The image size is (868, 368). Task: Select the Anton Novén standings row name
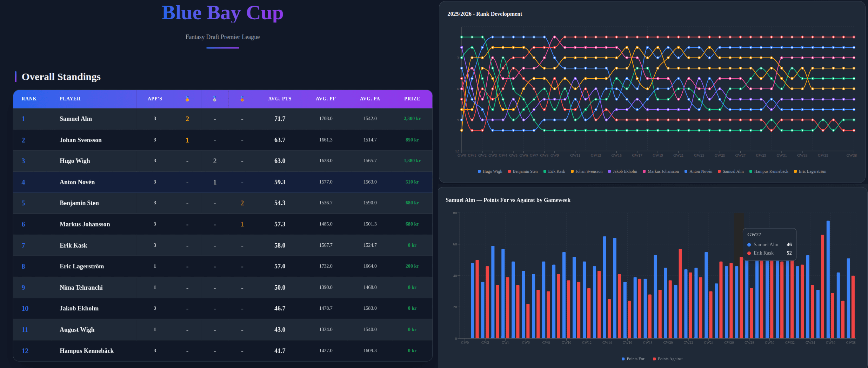click(77, 182)
